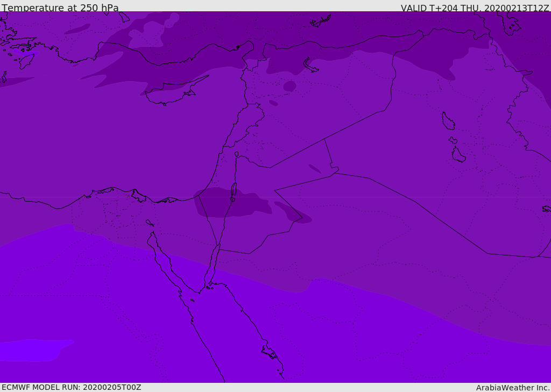The height and width of the screenshot is (392, 551).
Task: Click the Dead Sea outline on map
Action: pyautogui.click(x=234, y=191)
